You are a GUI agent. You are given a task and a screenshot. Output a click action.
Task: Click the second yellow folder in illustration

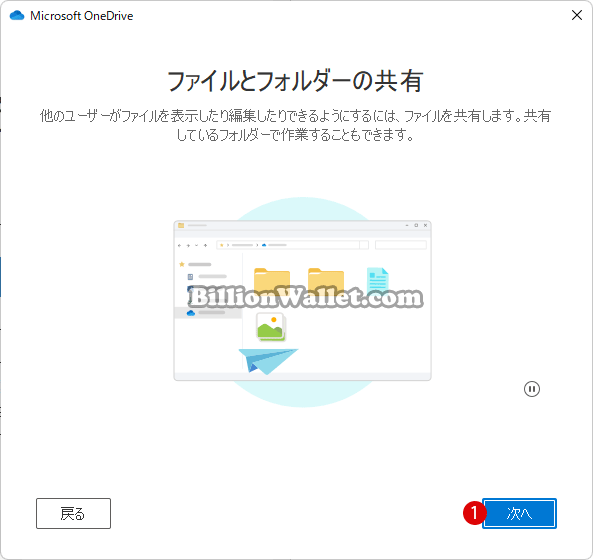click(x=326, y=282)
